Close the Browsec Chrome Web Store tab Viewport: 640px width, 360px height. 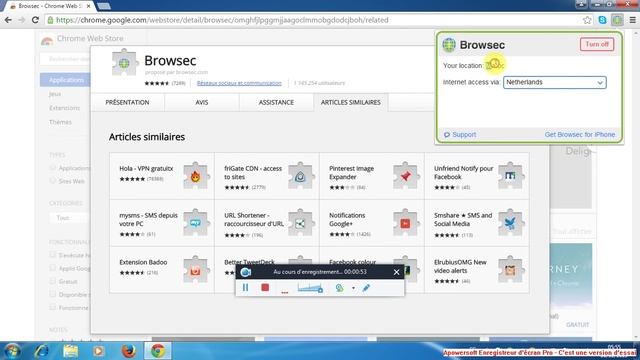(89, 6)
